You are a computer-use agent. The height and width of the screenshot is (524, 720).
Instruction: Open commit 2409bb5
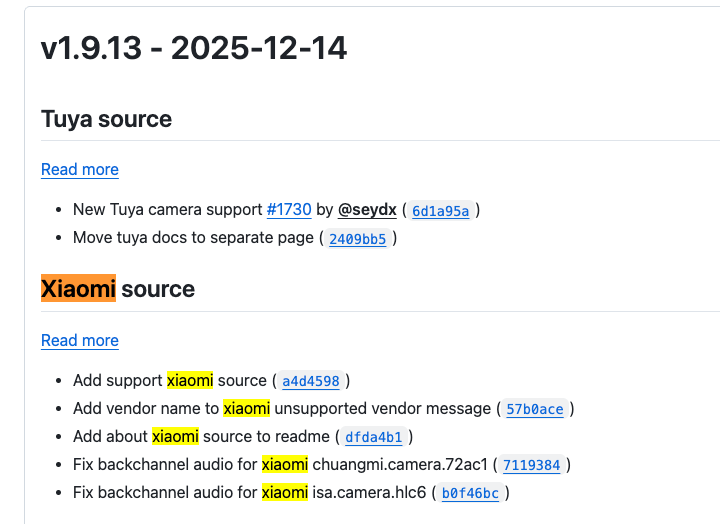(357, 239)
